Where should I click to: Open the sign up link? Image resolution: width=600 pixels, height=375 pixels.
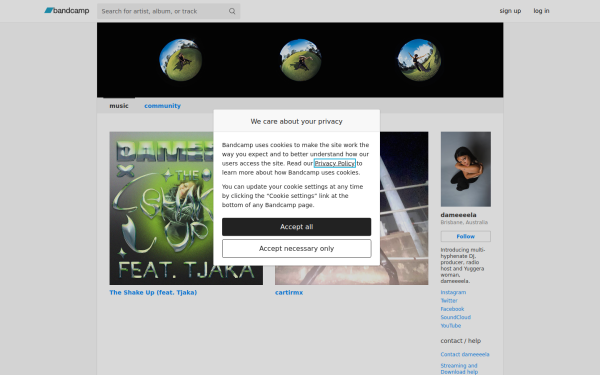[x=510, y=11]
